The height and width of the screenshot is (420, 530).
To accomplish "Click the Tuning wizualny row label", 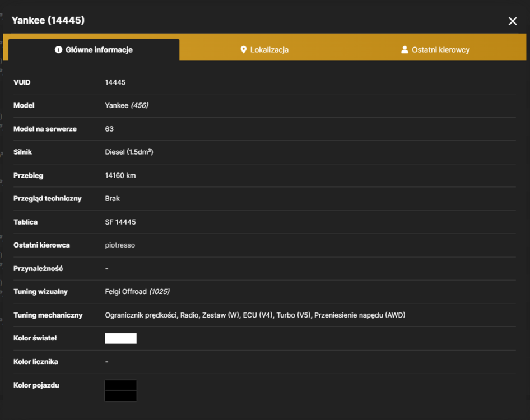I will point(40,292).
